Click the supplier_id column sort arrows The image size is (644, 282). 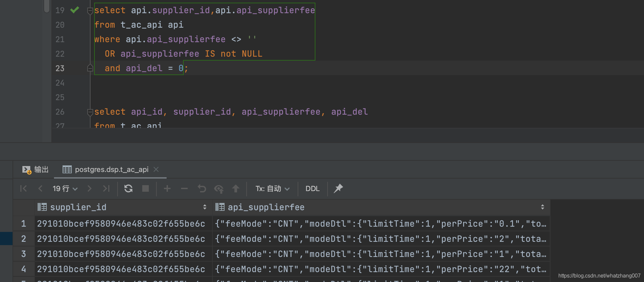[205, 207]
